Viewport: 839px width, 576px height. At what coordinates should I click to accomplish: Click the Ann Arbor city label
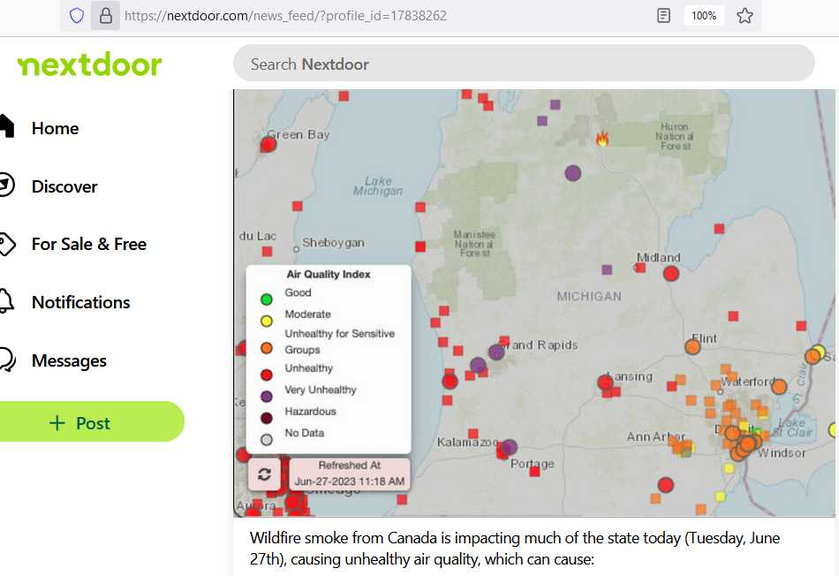pyautogui.click(x=655, y=437)
